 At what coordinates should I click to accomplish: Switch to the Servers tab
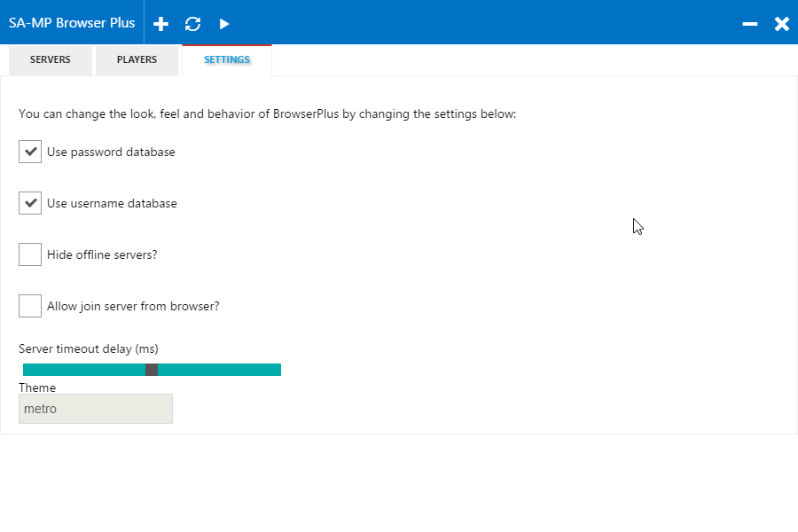pos(51,60)
